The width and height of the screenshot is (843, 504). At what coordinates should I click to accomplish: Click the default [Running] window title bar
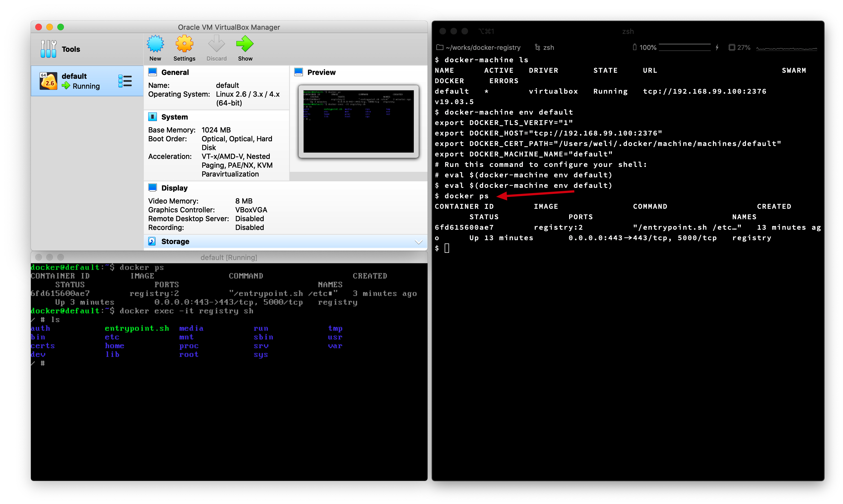(x=229, y=258)
